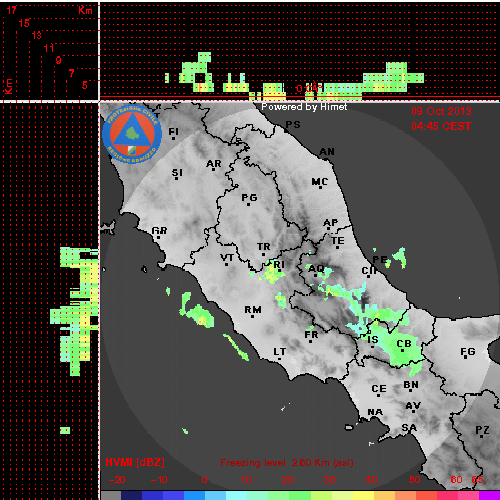Click the LT city label
Image resolution: width=500 pixels, height=500 pixels.
tap(280, 352)
